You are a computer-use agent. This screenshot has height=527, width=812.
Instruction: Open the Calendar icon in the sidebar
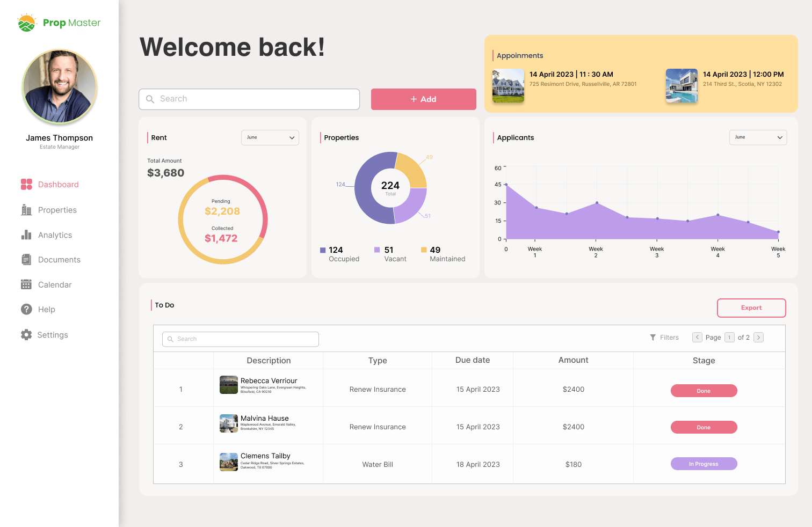26,284
